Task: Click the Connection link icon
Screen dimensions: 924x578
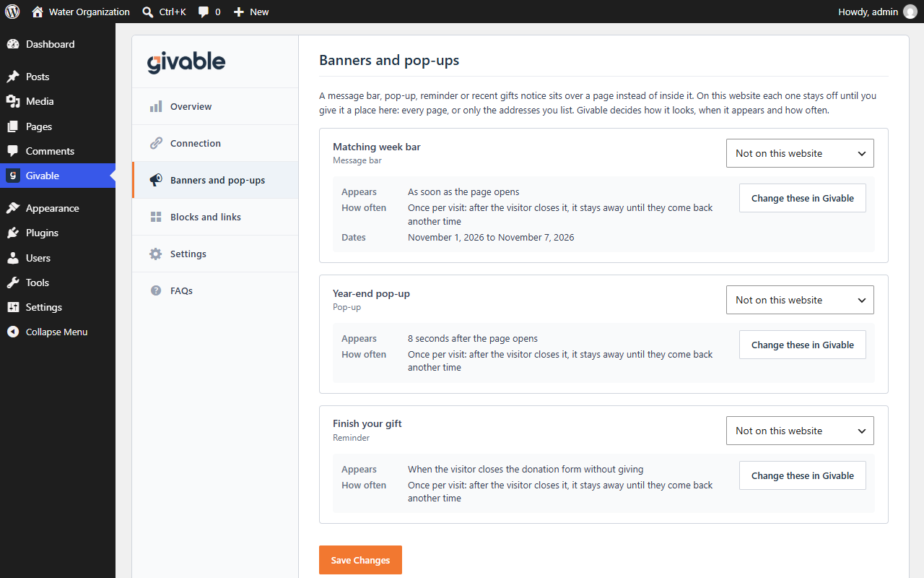Action: click(x=156, y=143)
